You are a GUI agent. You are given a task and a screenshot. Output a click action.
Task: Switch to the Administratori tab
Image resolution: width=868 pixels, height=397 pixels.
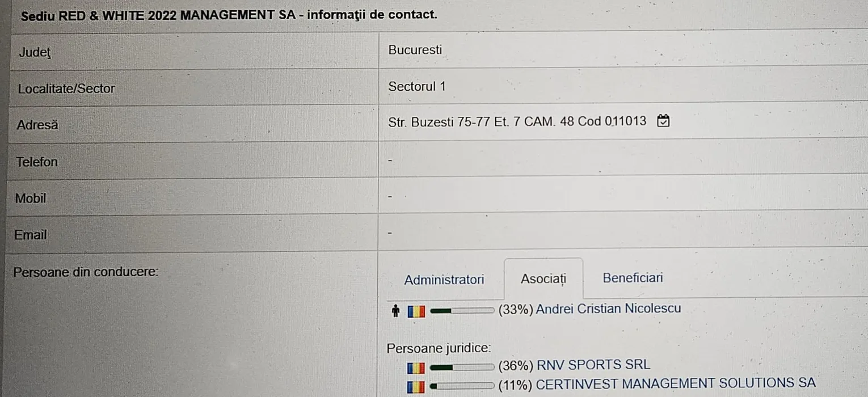click(x=444, y=280)
